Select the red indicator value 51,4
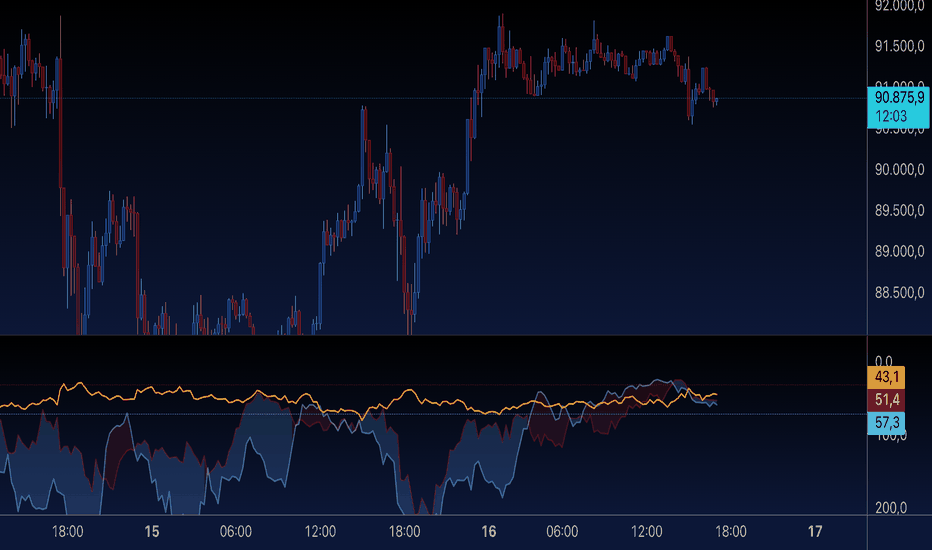Image resolution: width=932 pixels, height=550 pixels. pyautogui.click(x=886, y=400)
